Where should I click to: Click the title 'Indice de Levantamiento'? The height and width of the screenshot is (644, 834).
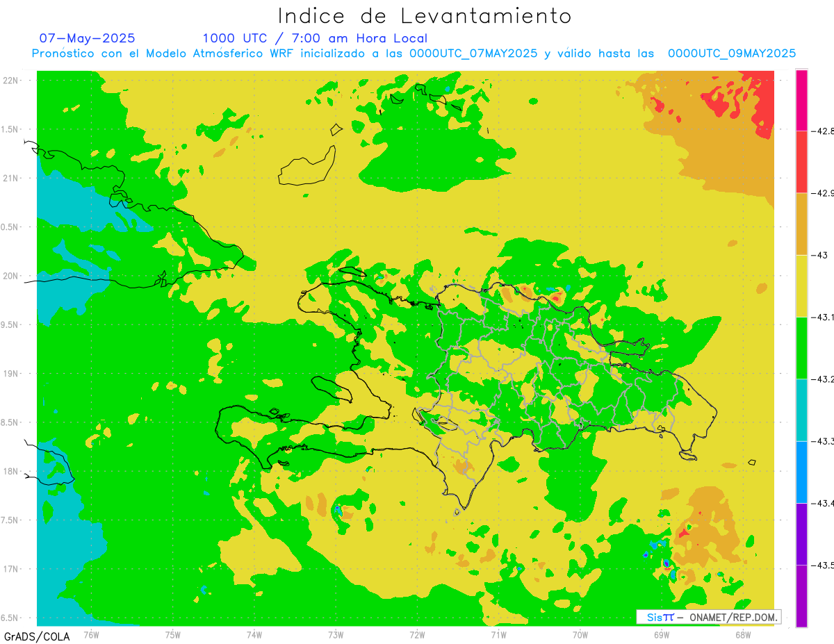[x=425, y=15]
